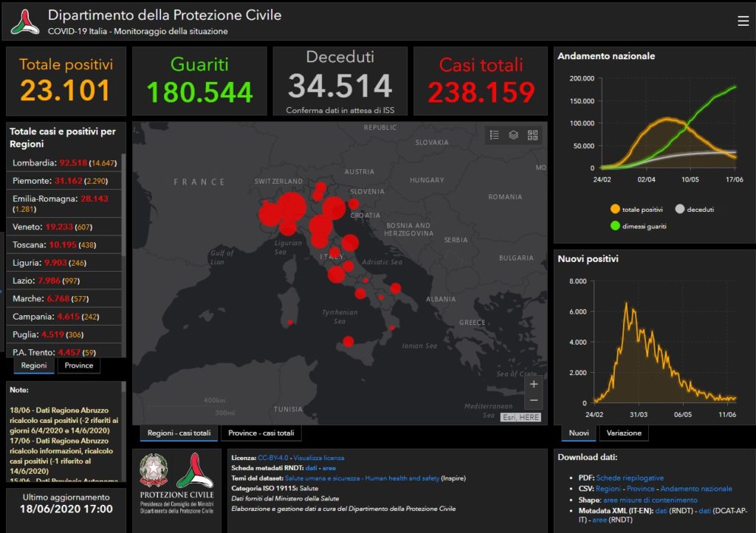Select the Province - casi totali map tab

click(x=261, y=433)
